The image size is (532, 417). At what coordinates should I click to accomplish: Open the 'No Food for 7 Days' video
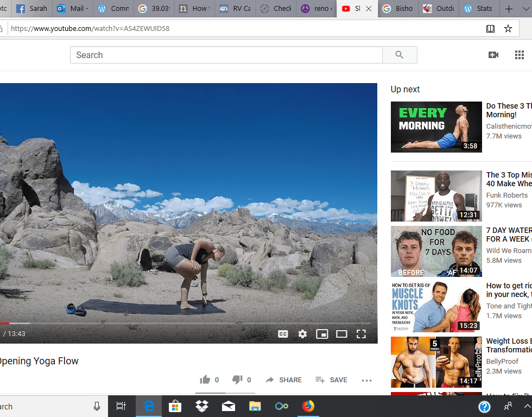436,251
